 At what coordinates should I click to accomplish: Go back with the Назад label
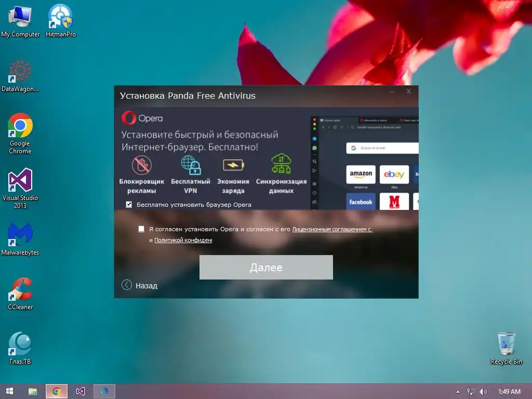146,286
